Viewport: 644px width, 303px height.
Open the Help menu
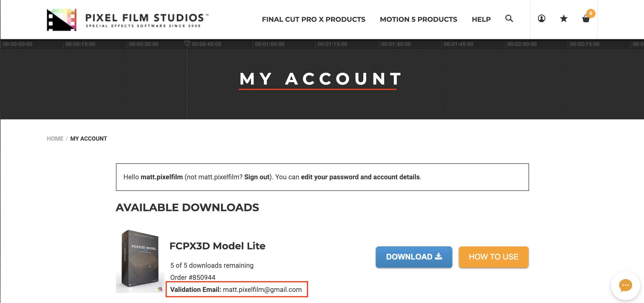pos(481,19)
